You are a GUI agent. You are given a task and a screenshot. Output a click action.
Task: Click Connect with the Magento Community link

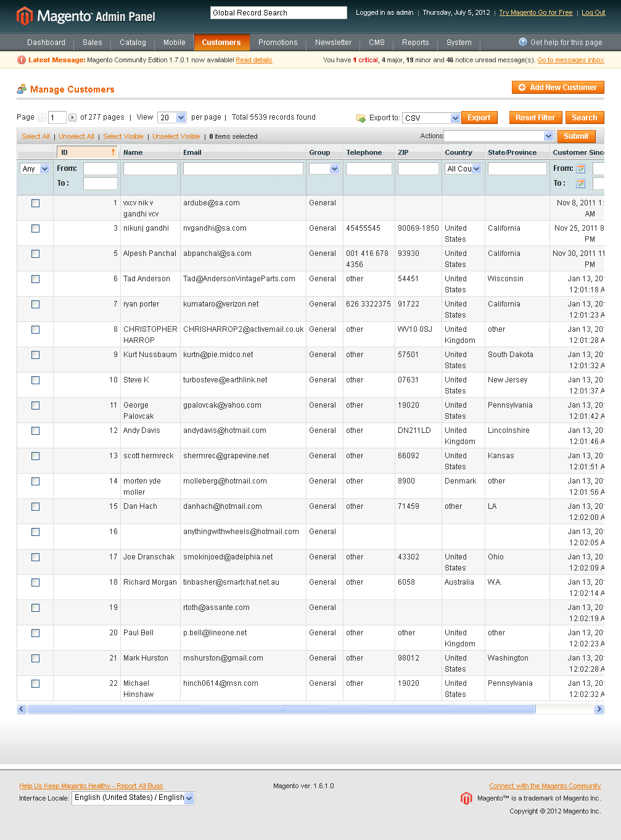click(545, 786)
